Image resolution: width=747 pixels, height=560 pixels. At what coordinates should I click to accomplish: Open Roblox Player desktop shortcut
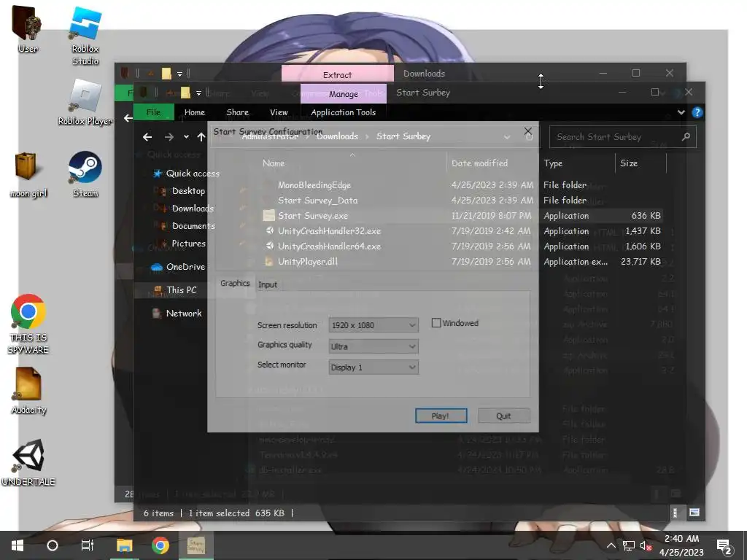85,102
